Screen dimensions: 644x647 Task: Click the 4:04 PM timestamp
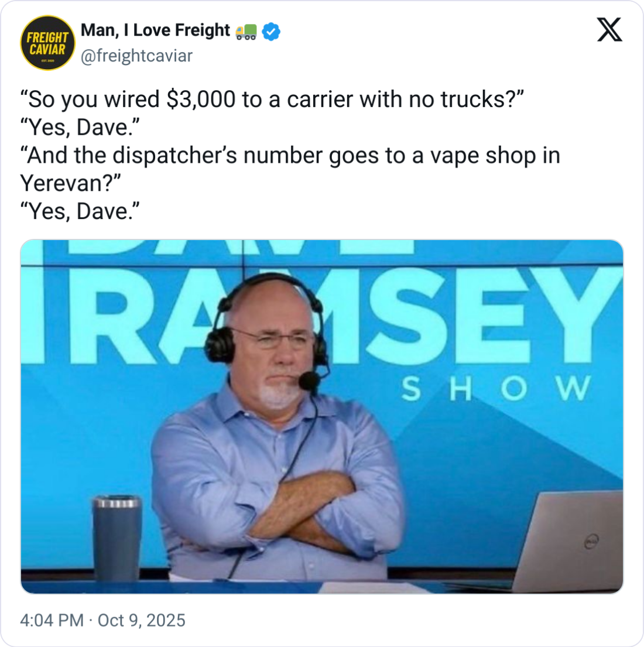pos(52,620)
